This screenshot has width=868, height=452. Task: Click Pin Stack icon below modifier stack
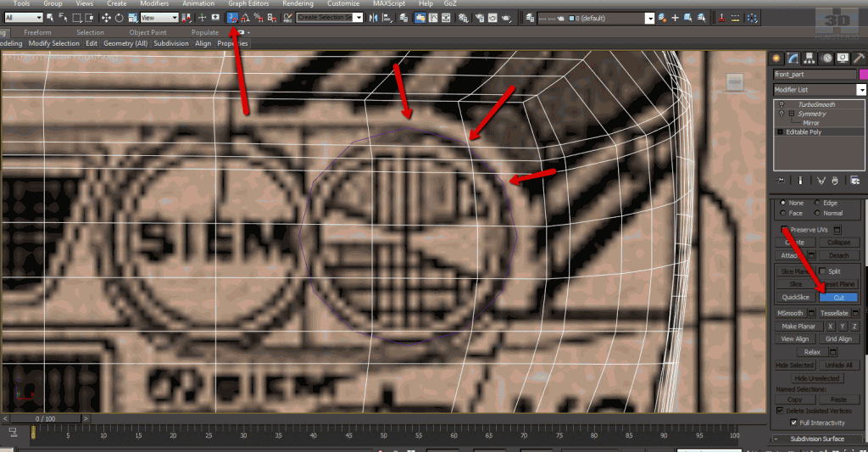[x=780, y=181]
